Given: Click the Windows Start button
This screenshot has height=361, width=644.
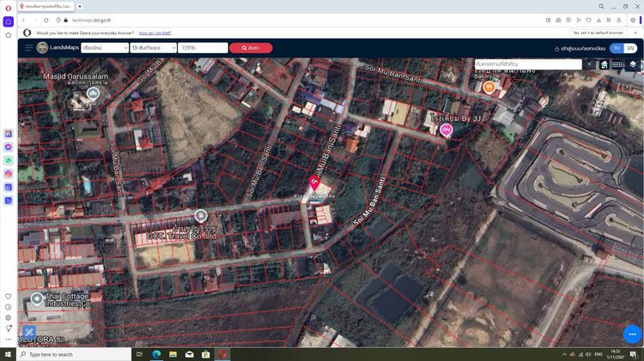Looking at the screenshot, I should tap(8, 354).
